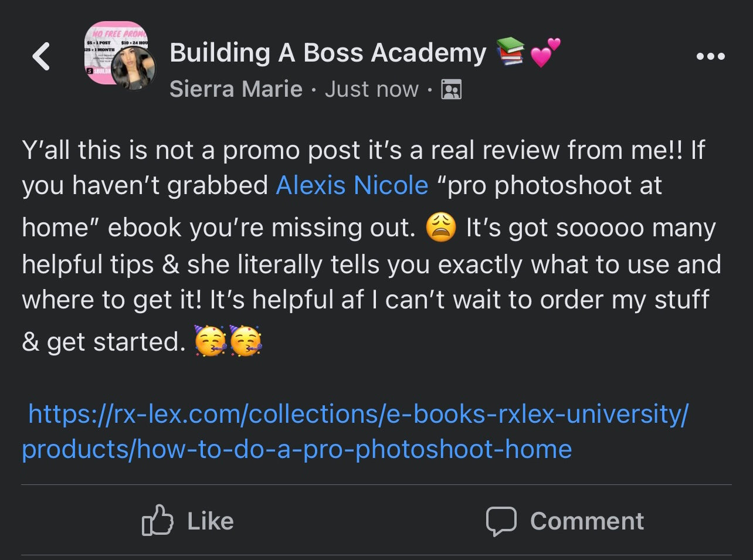Tap the Just now timestamp
The image size is (753, 560).
(372, 89)
